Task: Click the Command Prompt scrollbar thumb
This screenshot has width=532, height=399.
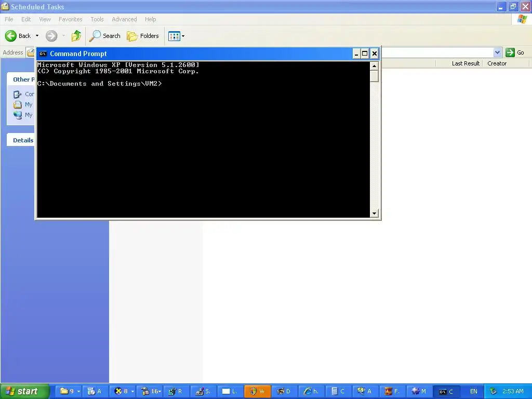Action: coord(374,76)
